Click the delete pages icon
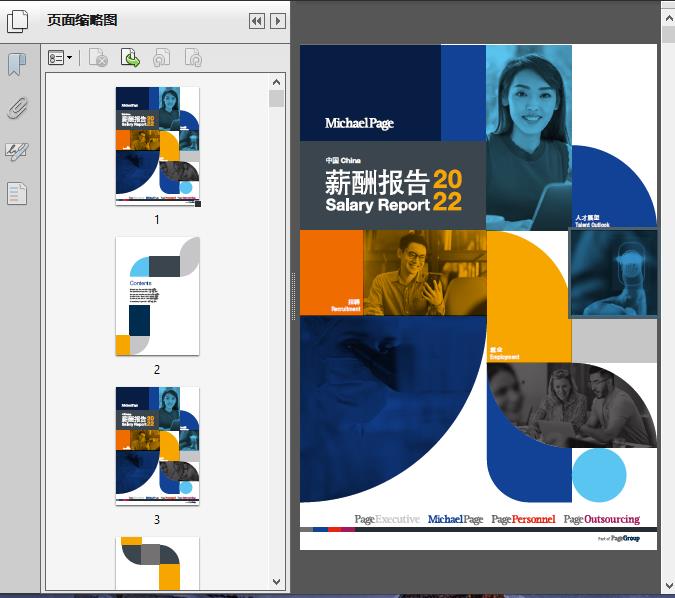The image size is (675, 598). click(98, 58)
